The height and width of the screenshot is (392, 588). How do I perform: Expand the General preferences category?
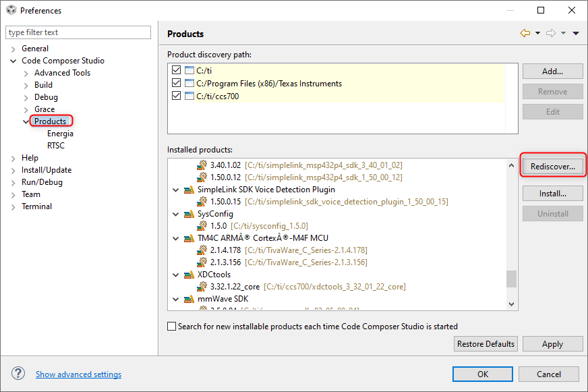point(13,49)
